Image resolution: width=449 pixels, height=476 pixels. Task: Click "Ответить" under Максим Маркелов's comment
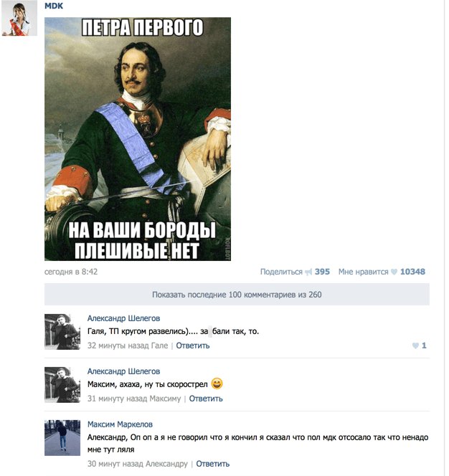coord(212,464)
